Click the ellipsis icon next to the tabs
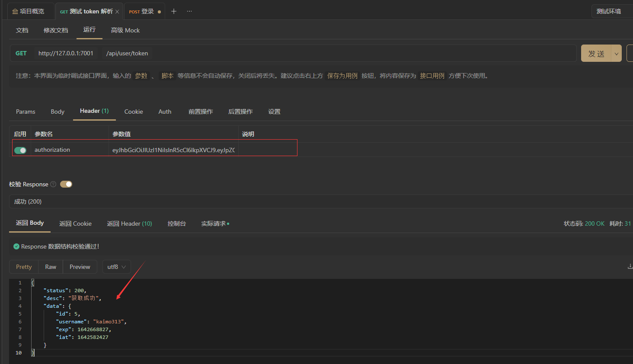This screenshot has height=364, width=633. [189, 11]
